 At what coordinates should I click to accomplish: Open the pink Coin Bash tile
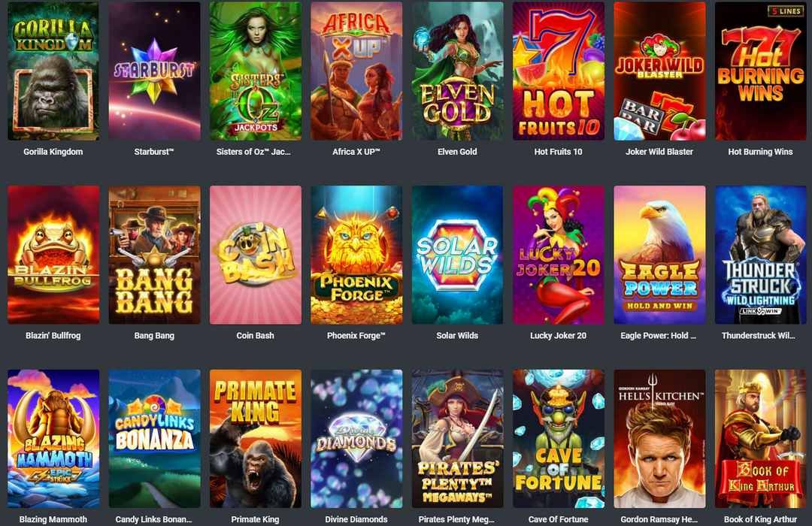click(256, 255)
